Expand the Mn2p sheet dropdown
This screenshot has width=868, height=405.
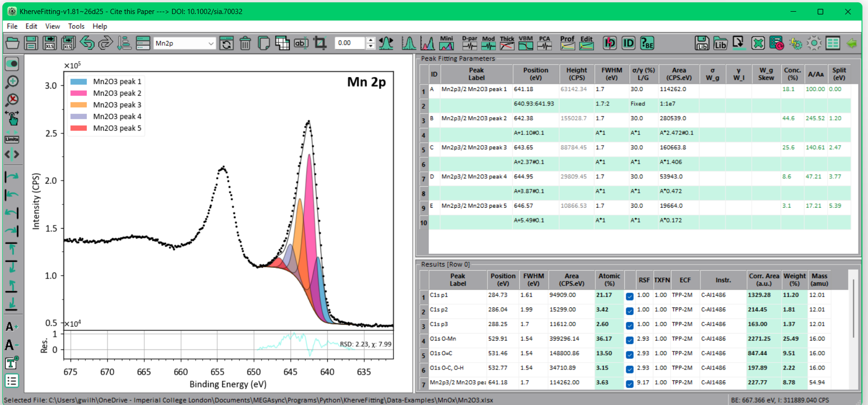pos(211,43)
